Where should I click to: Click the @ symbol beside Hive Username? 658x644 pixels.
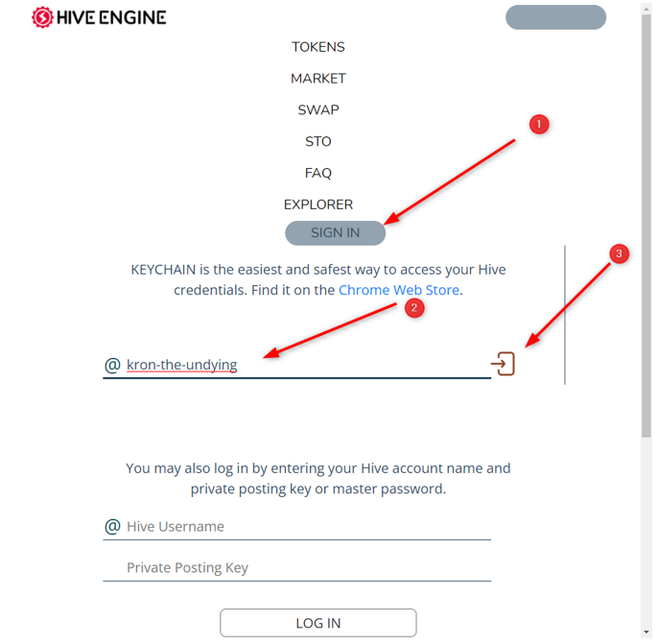[112, 527]
